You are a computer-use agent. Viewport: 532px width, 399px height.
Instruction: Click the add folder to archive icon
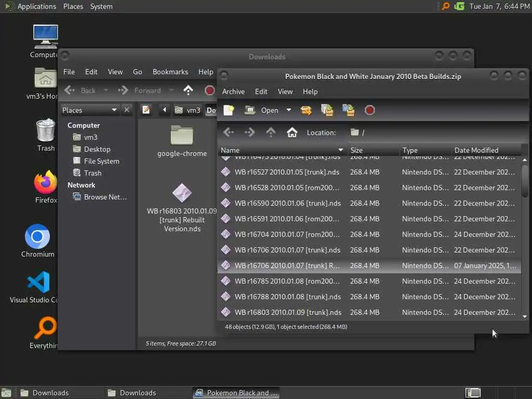tap(349, 110)
